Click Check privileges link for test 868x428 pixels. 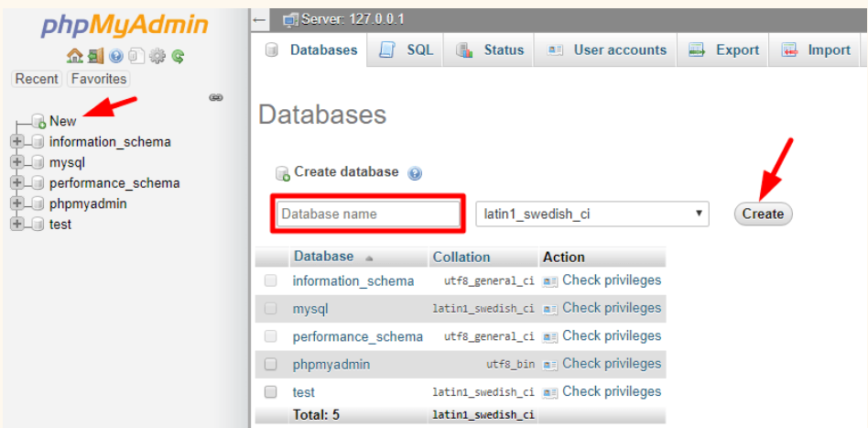coord(612,391)
